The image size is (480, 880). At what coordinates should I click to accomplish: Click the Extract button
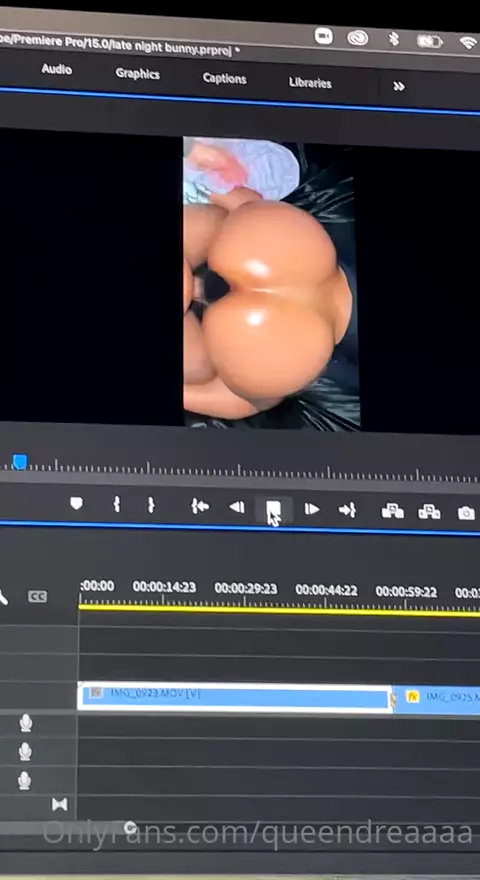[x=429, y=512]
